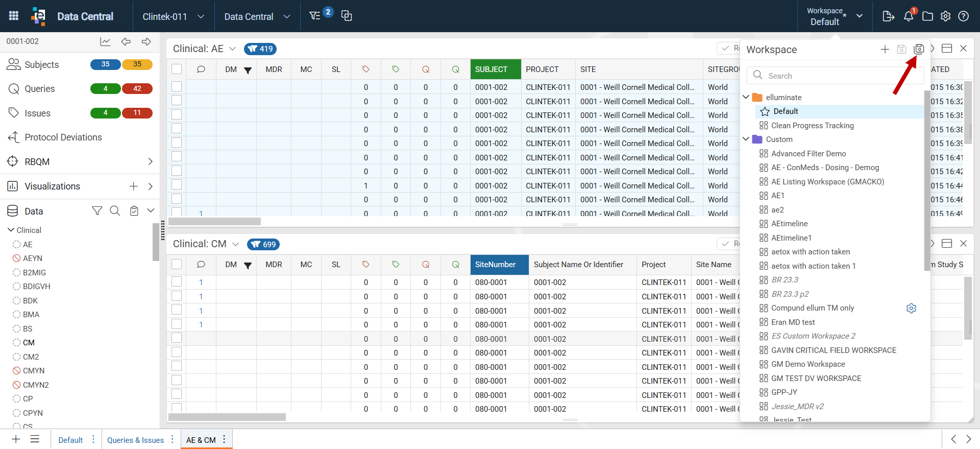Click the advanced filter icon with badge 2
This screenshot has width=980, height=449.
tap(315, 16)
